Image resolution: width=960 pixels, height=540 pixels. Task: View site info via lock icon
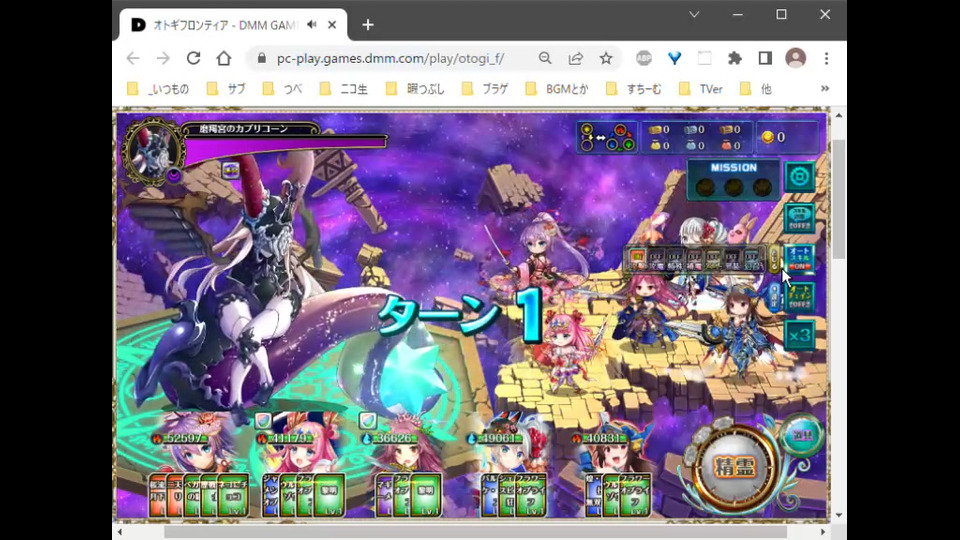(262, 58)
